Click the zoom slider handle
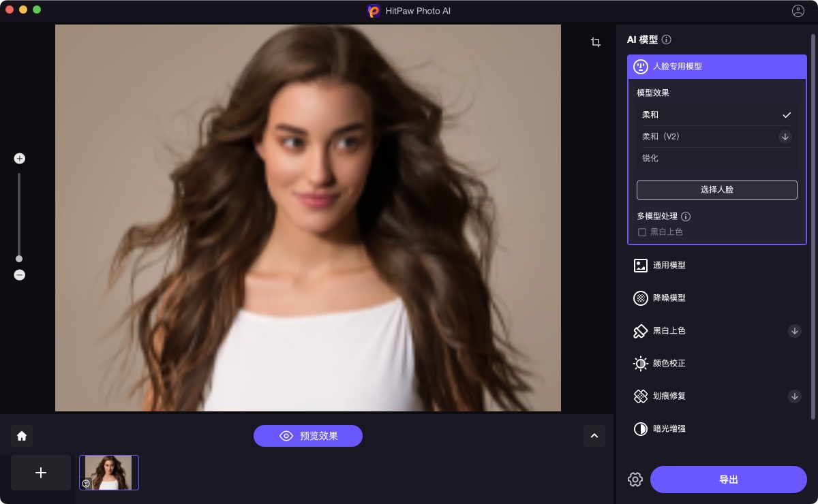Image resolution: width=818 pixels, height=504 pixels. [19, 259]
